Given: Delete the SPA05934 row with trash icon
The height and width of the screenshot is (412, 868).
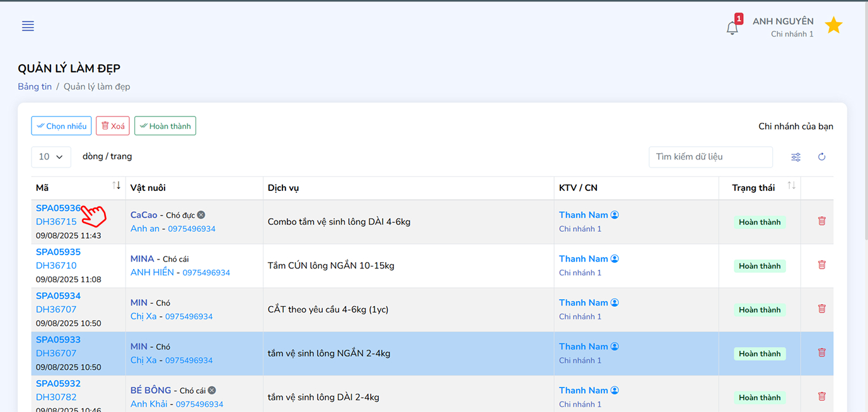Looking at the screenshot, I should (x=821, y=309).
